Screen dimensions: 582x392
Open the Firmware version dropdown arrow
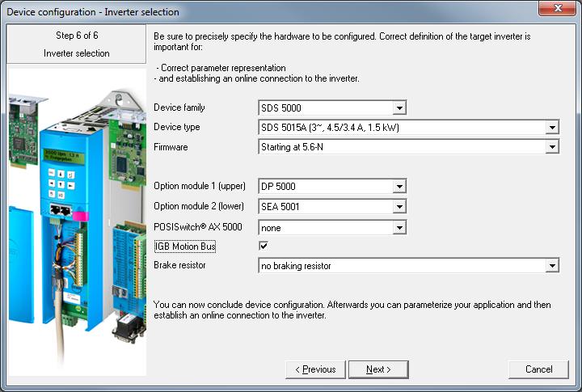(x=552, y=147)
